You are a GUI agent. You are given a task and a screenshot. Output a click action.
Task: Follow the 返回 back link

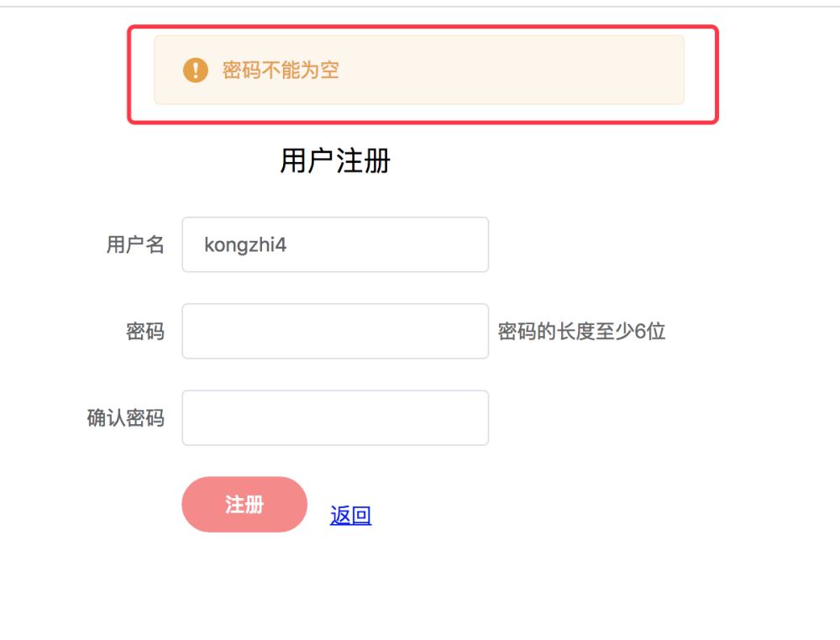coord(350,516)
